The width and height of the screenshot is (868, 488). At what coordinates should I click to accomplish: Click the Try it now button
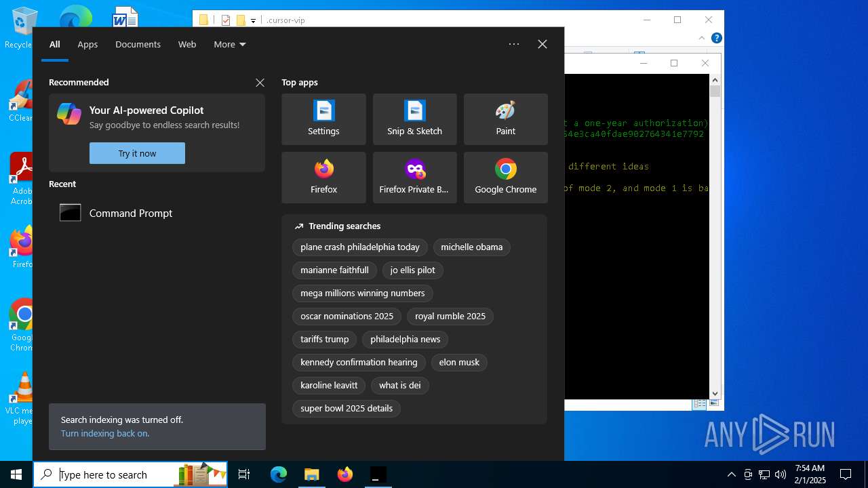pyautogui.click(x=137, y=153)
